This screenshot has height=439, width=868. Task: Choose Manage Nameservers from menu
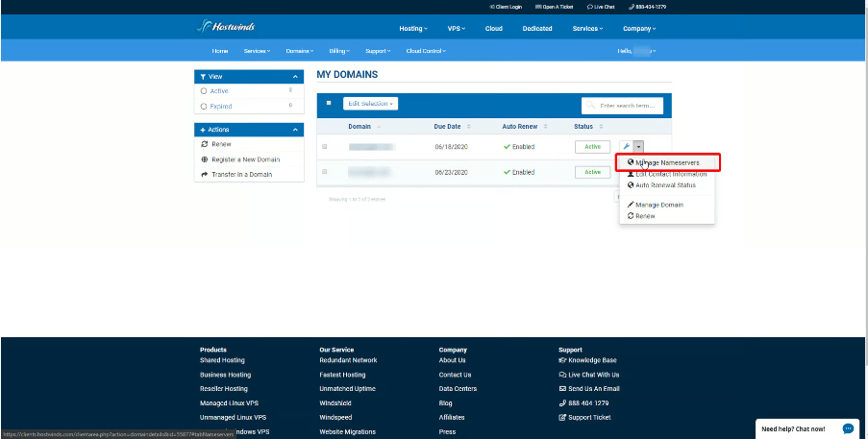(x=668, y=162)
